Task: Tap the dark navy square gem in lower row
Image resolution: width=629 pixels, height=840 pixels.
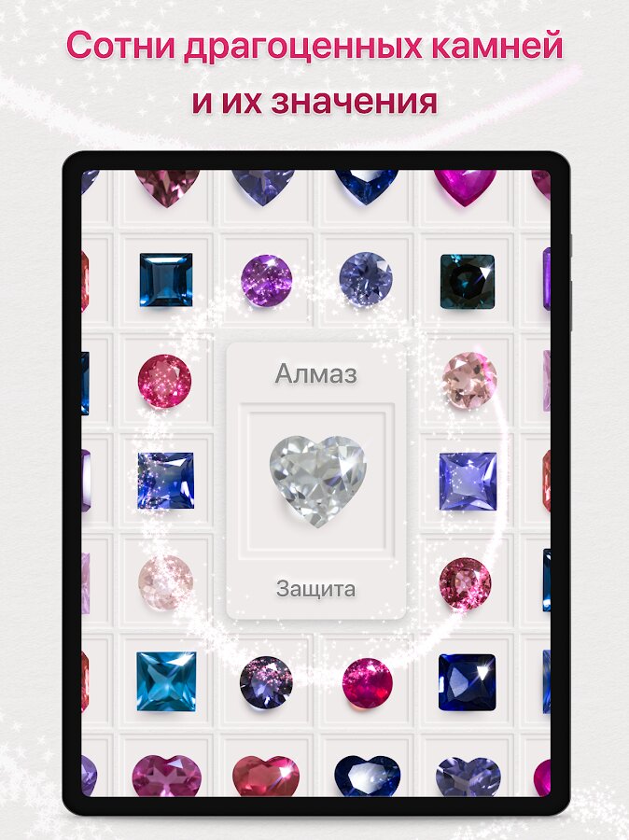Action: 468,682
